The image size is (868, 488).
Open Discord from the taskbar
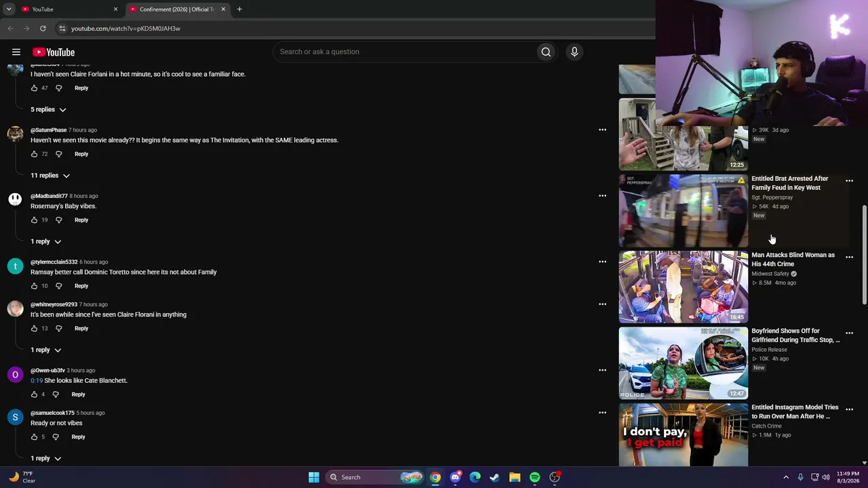456,477
